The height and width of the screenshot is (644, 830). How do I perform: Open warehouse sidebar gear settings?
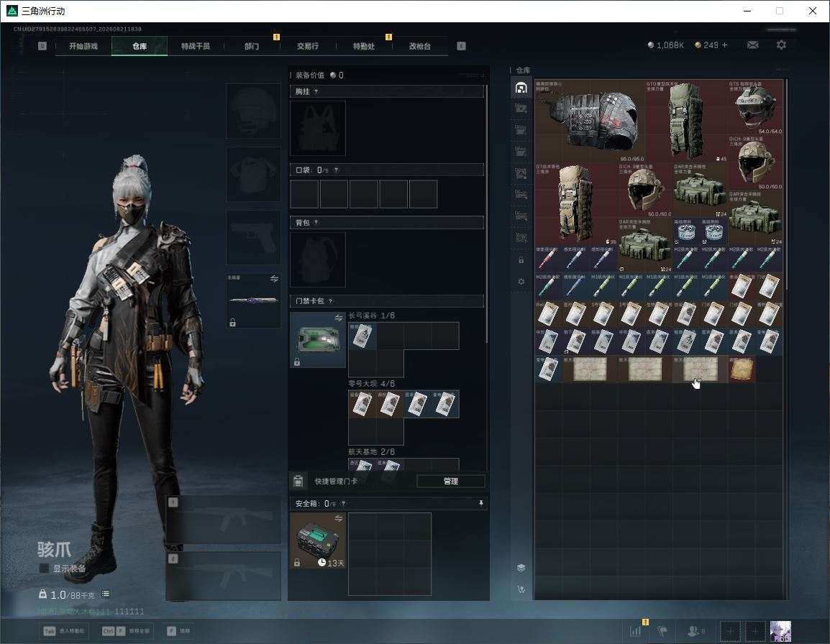click(521, 282)
